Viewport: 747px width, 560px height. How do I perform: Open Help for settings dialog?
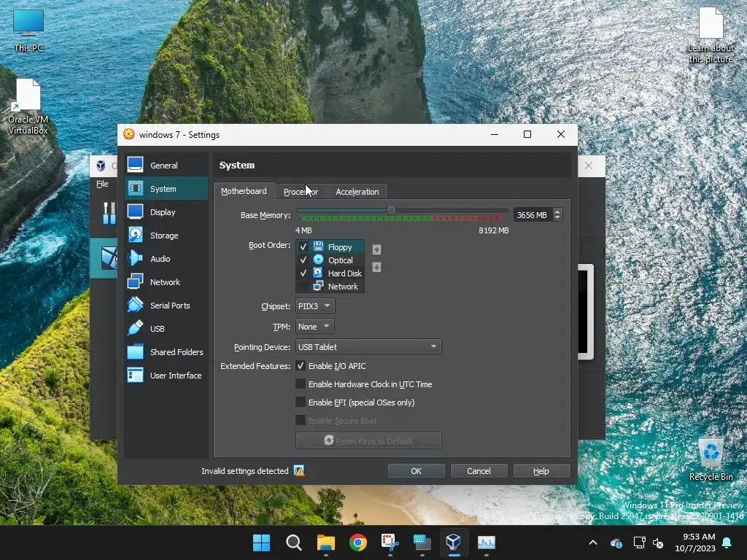(541, 471)
